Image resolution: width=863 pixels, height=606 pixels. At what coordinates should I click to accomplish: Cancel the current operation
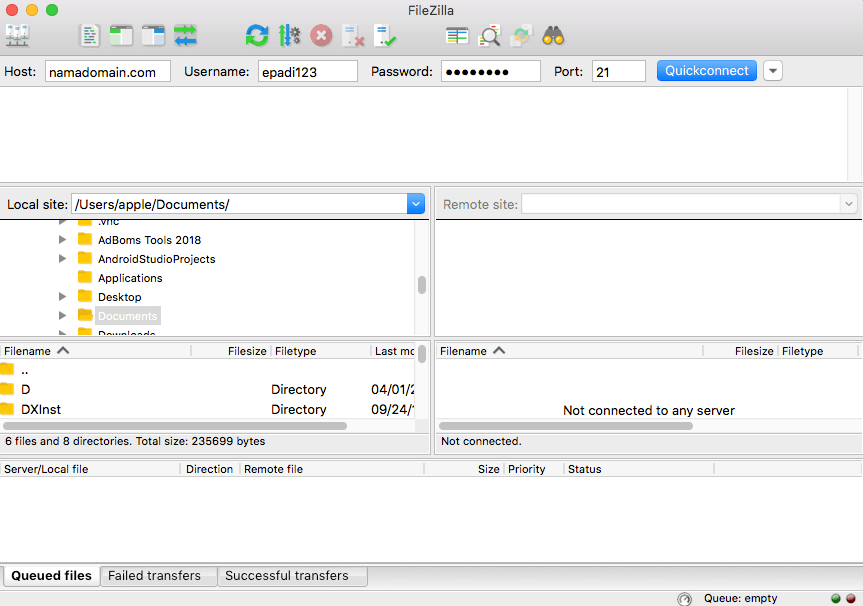tap(321, 36)
